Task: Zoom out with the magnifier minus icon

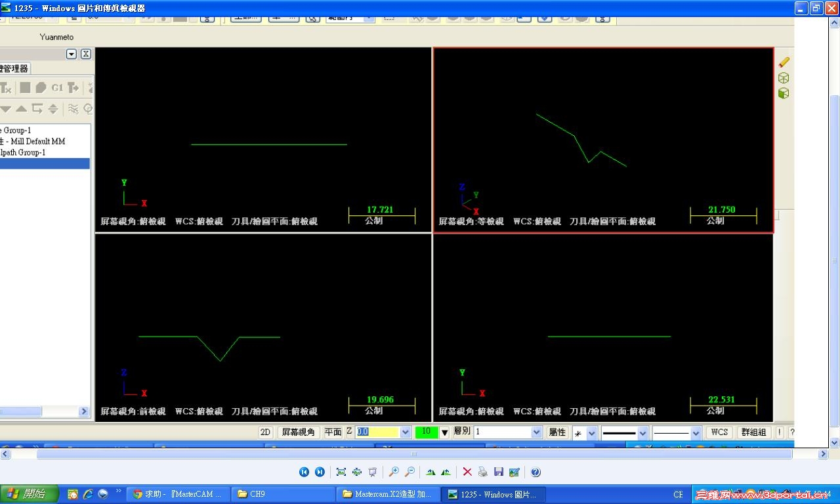Action: [409, 472]
